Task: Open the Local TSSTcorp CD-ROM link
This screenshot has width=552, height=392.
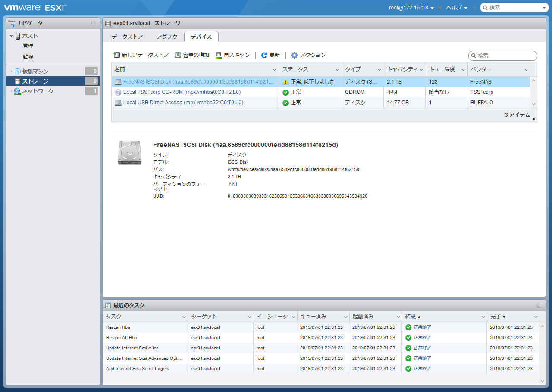Action: [182, 92]
